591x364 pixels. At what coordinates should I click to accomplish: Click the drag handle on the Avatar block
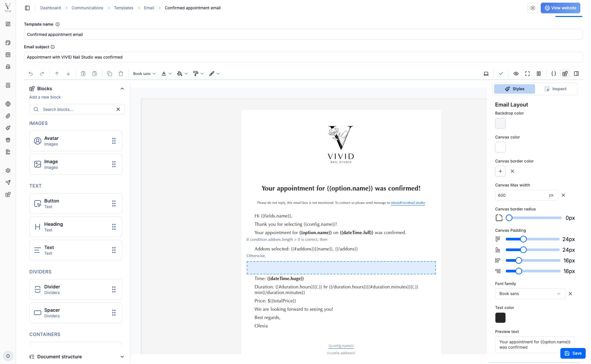[114, 141]
